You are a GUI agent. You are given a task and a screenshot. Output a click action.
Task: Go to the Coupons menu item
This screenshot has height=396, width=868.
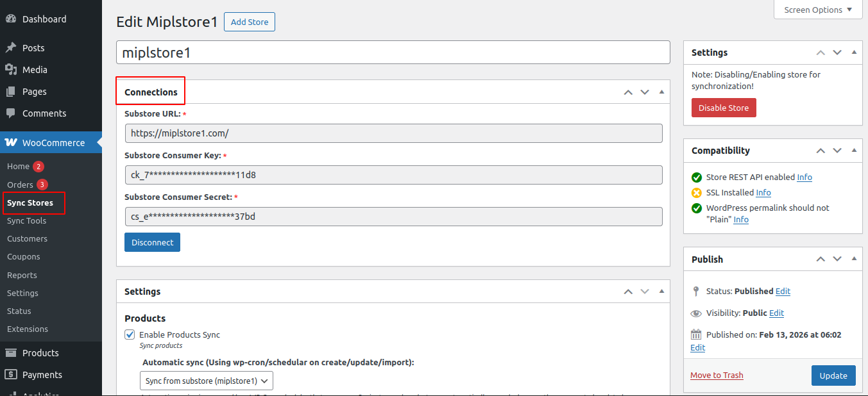24,256
